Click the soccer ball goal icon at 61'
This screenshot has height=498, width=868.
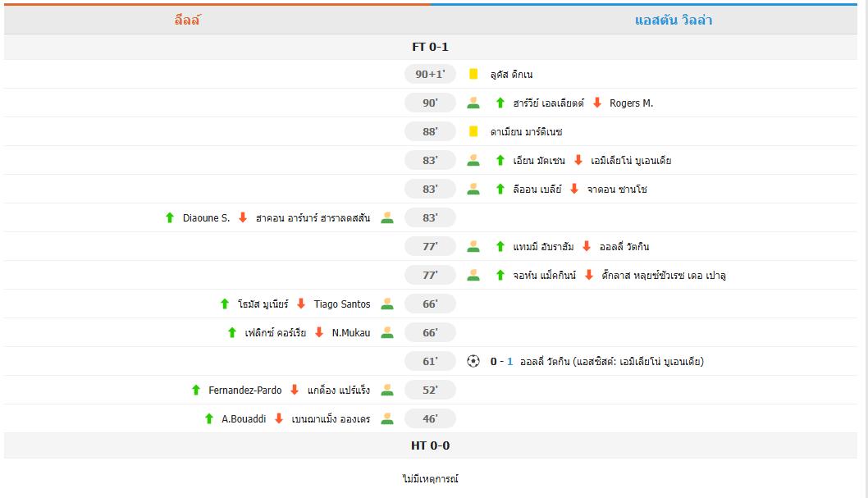point(473,361)
